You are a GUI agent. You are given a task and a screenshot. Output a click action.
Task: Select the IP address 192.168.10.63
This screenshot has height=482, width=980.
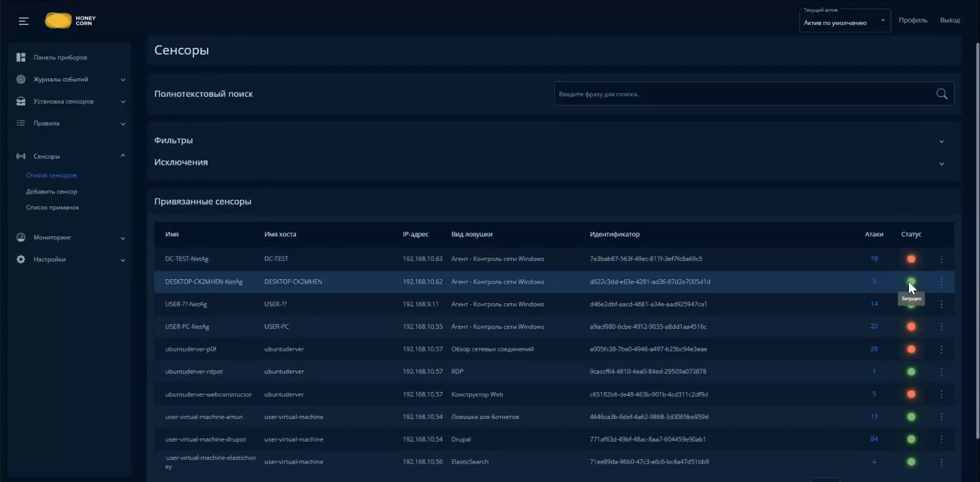pyautogui.click(x=423, y=259)
